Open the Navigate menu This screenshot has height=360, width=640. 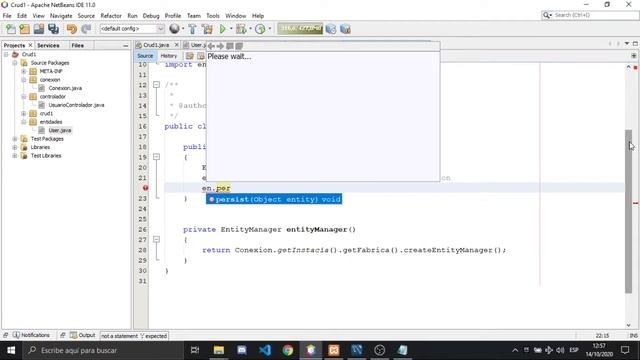tap(61, 16)
